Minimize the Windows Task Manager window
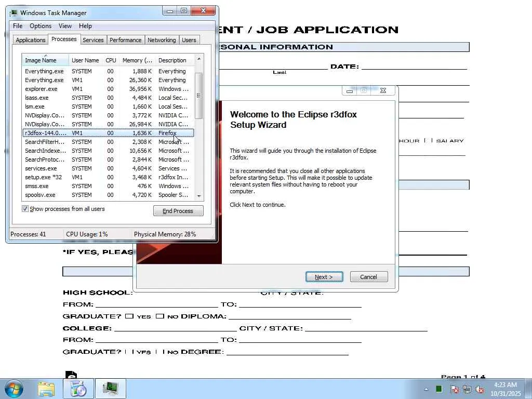The height and width of the screenshot is (399, 532). click(170, 11)
